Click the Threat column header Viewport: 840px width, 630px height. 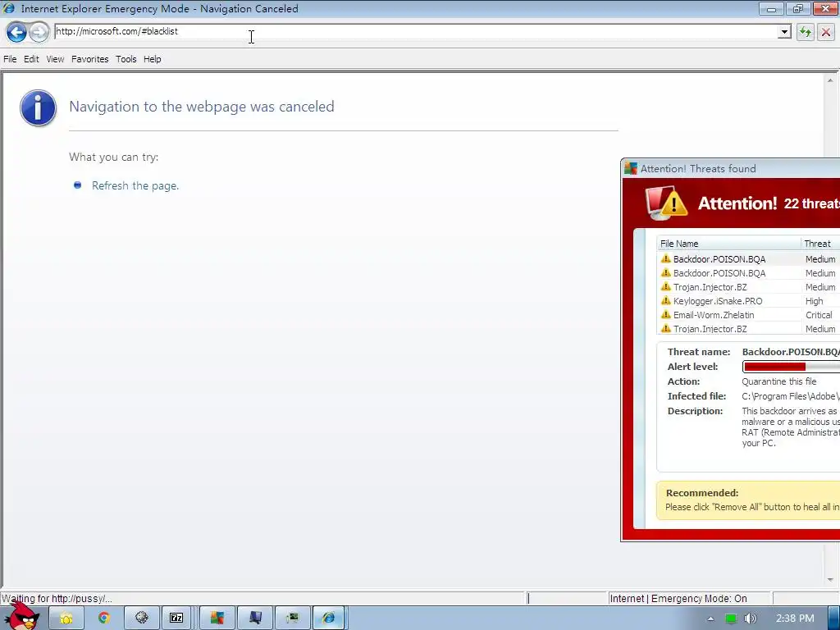coord(820,244)
